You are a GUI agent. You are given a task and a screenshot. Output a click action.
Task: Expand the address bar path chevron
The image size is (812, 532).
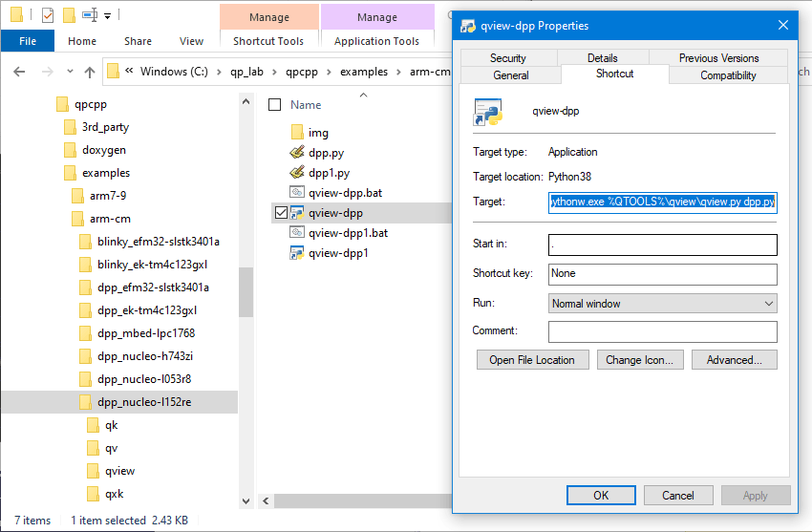tap(129, 72)
